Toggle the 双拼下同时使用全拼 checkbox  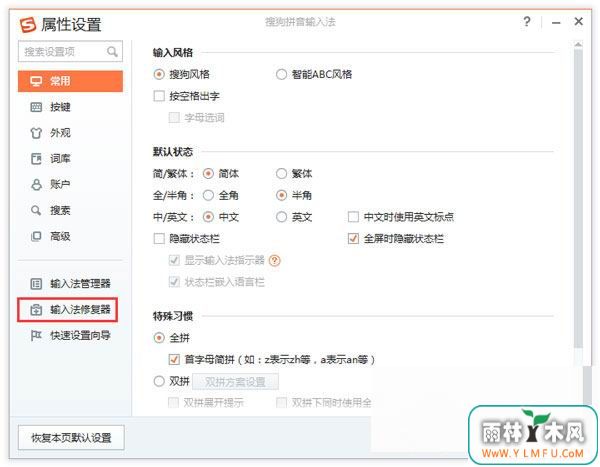click(281, 403)
